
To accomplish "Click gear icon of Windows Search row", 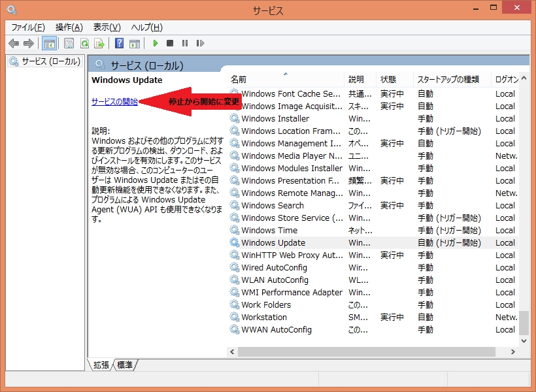I will click(x=235, y=205).
